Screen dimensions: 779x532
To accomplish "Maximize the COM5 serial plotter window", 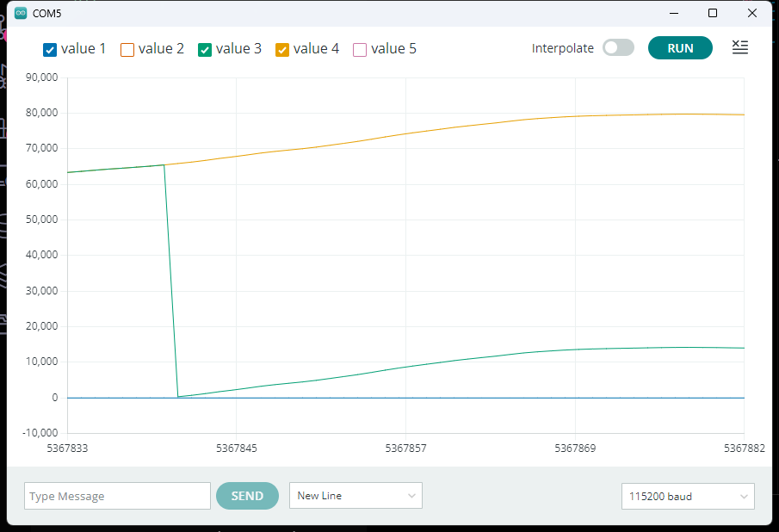I will tap(713, 13).
